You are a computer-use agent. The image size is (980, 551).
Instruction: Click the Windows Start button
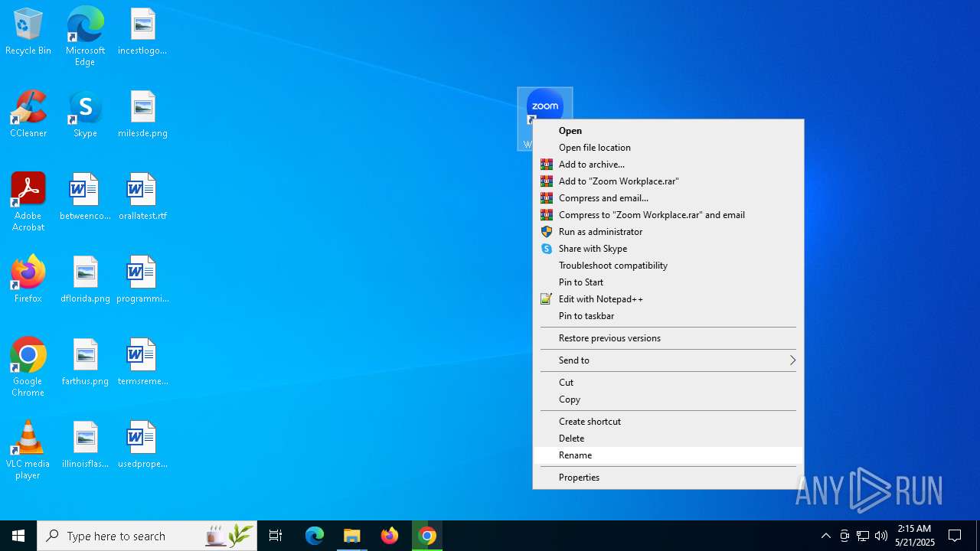18,536
